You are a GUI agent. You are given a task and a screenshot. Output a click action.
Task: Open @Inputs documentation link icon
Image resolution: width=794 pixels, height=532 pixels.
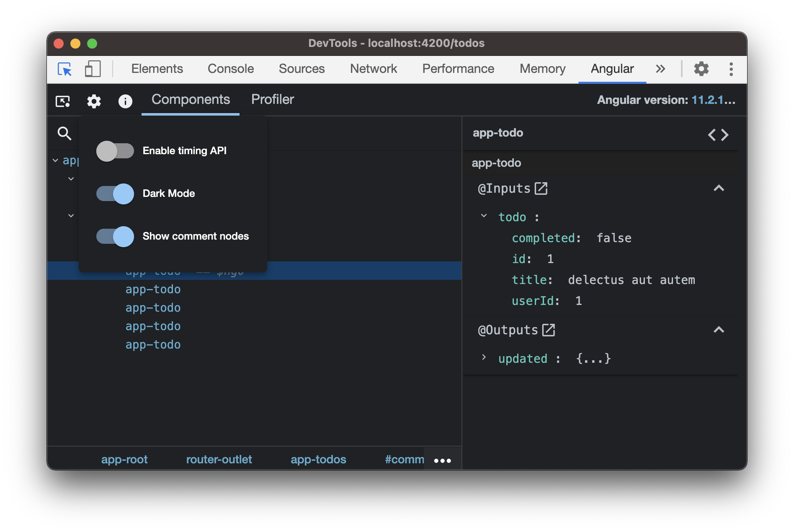tap(541, 188)
